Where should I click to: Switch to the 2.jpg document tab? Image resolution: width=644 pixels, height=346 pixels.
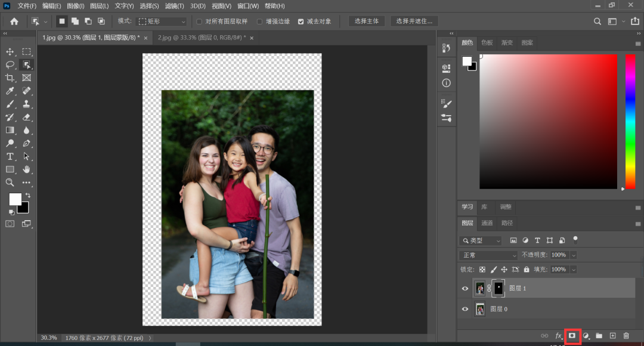[x=202, y=38]
